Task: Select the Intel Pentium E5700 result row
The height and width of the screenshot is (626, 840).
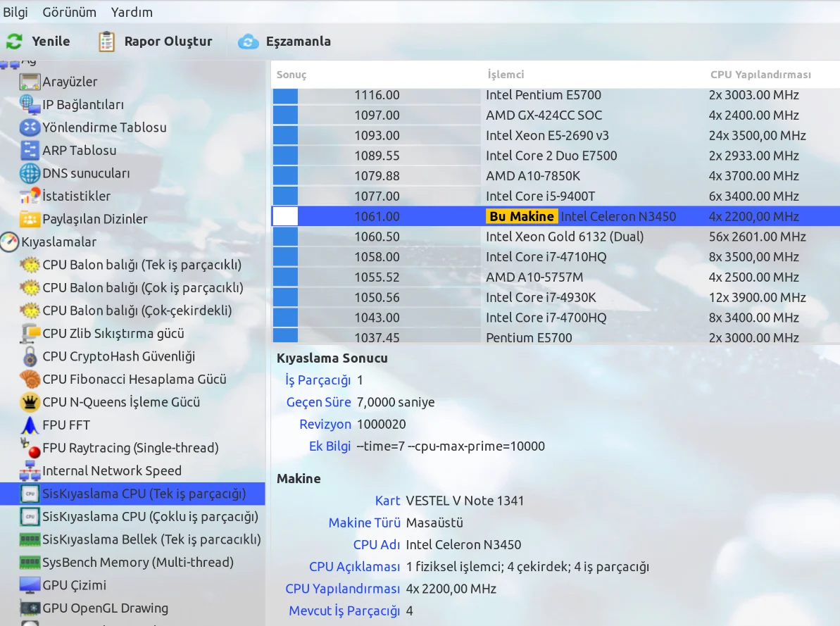Action: [x=556, y=95]
